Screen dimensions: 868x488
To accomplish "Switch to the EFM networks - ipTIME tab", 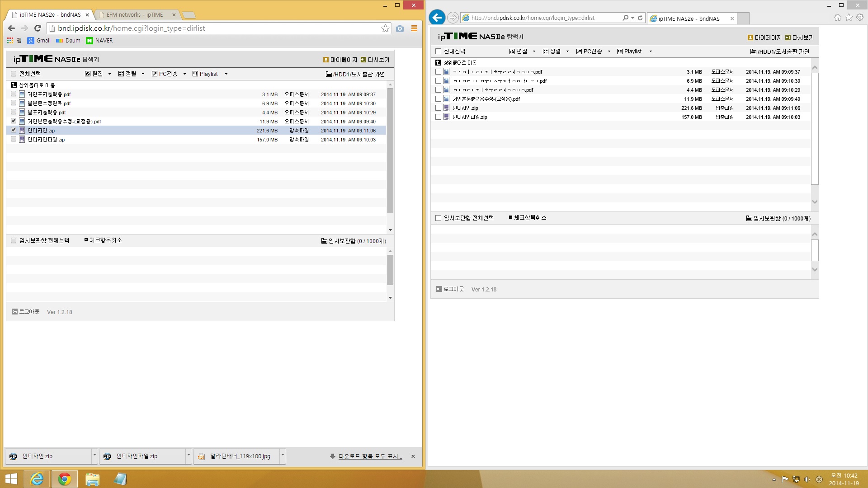I will pyautogui.click(x=135, y=15).
